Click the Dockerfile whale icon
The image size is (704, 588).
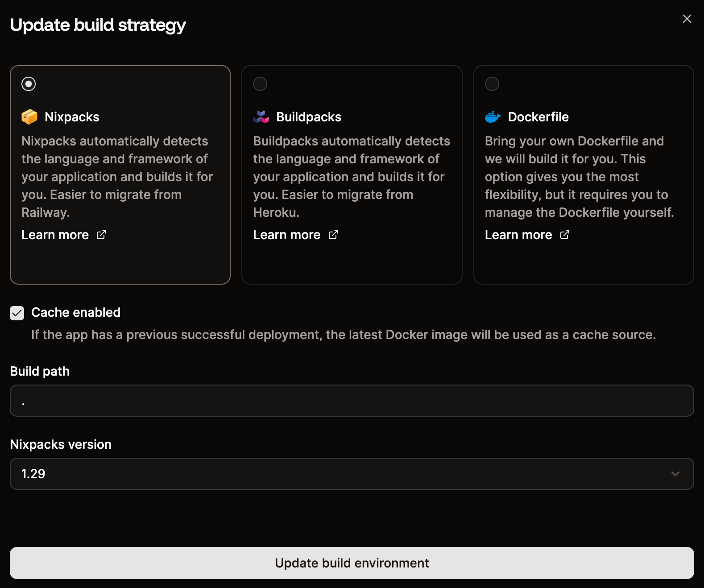pyautogui.click(x=493, y=117)
